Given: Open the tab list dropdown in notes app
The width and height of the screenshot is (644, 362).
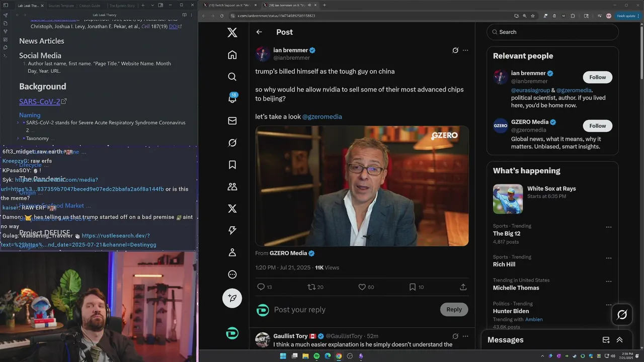Looking at the screenshot, I should (151, 6).
